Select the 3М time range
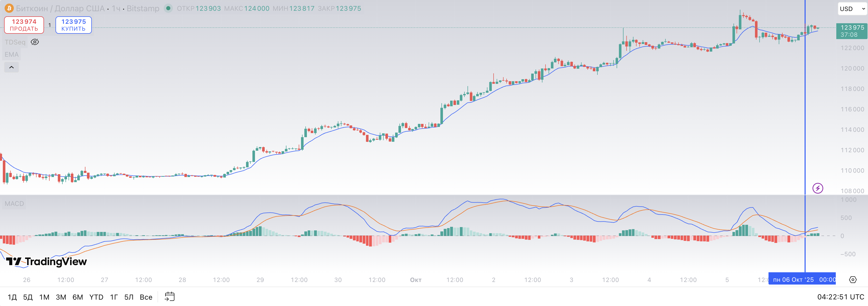Image resolution: width=868 pixels, height=306 pixels. point(61,297)
